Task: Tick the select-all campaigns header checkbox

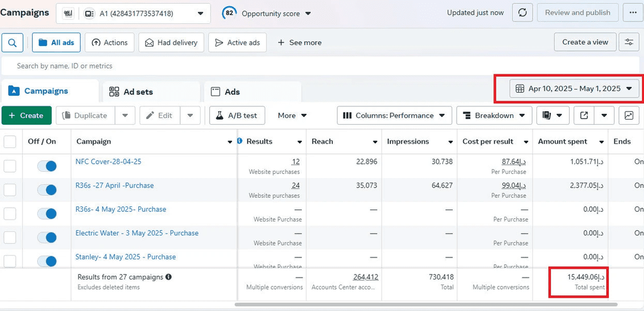Action: point(10,142)
